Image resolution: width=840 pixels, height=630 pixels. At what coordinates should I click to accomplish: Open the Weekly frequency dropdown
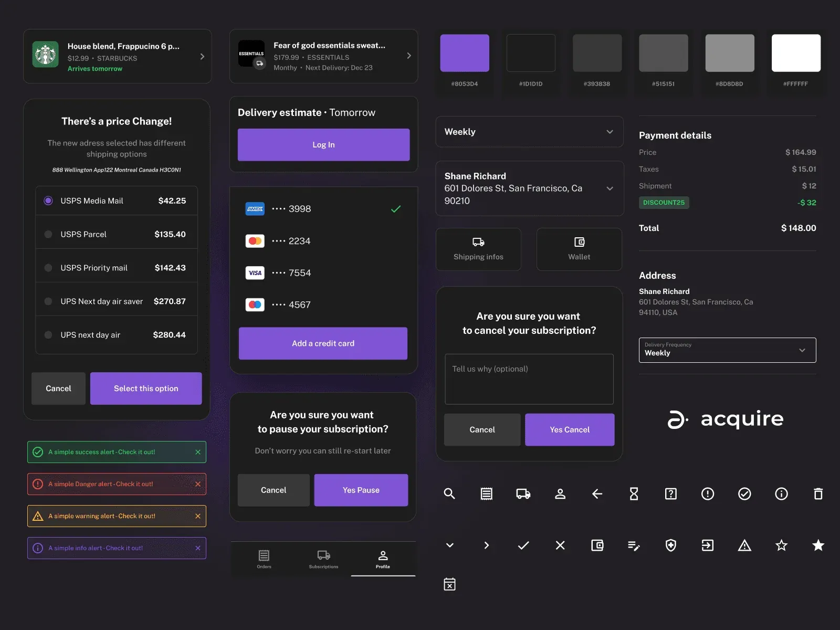(530, 132)
